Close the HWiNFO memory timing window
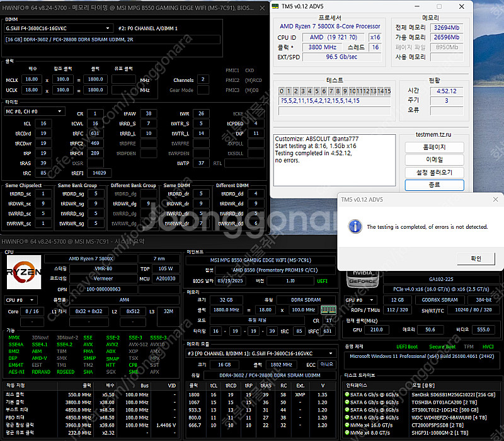Viewport: 504px width, 441px height. (262, 8)
